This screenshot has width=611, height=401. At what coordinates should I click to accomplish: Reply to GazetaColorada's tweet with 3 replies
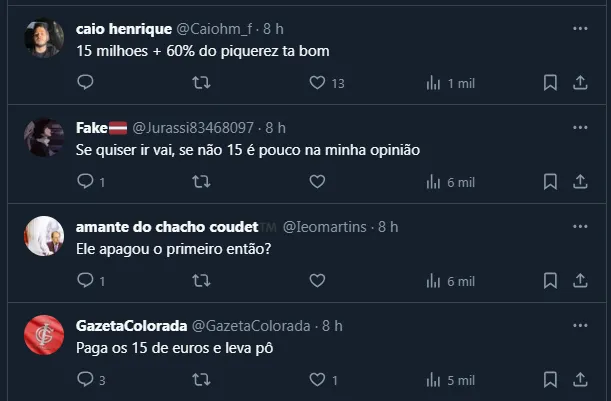(x=85, y=380)
